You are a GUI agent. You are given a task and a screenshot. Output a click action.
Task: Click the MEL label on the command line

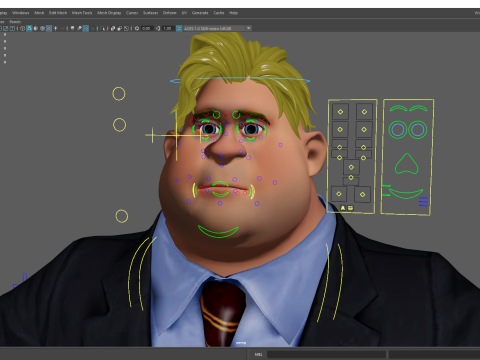pos(258,354)
